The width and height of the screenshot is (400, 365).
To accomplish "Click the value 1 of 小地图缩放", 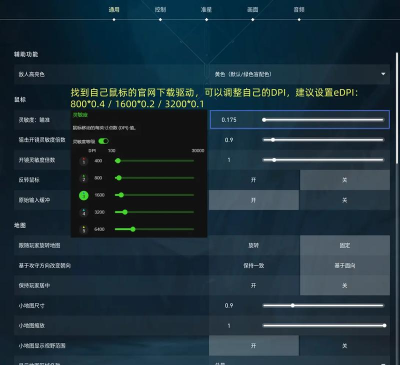I will coord(229,326).
